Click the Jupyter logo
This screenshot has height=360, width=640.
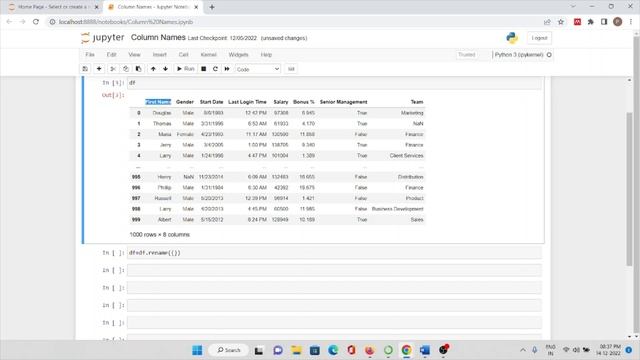[x=102, y=38]
